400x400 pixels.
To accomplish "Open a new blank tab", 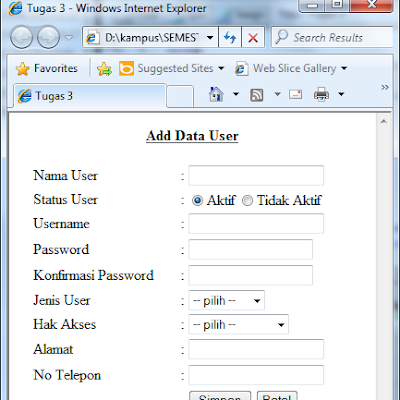I will tap(180, 97).
